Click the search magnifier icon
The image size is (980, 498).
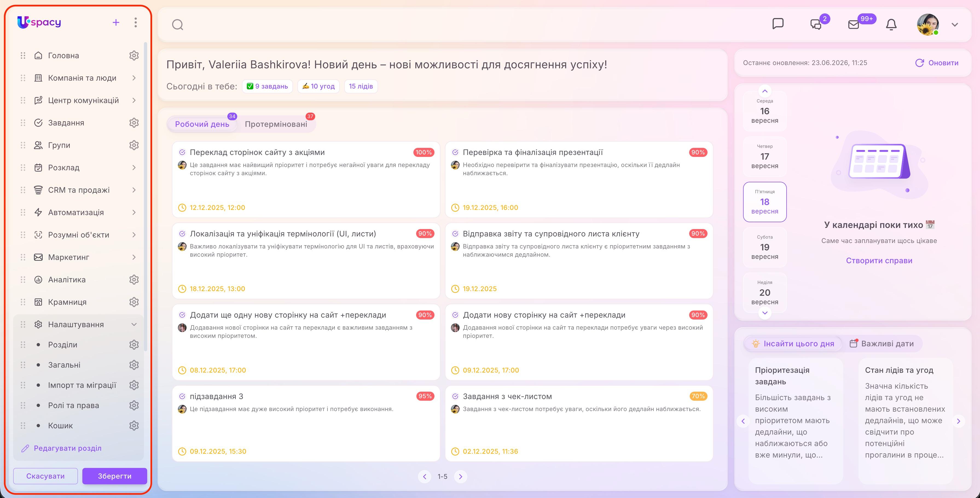[177, 25]
